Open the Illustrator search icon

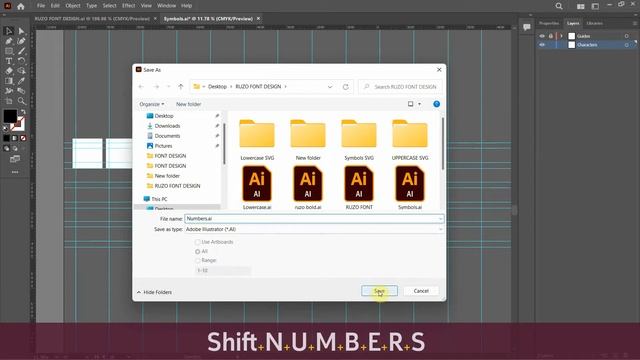click(559, 6)
